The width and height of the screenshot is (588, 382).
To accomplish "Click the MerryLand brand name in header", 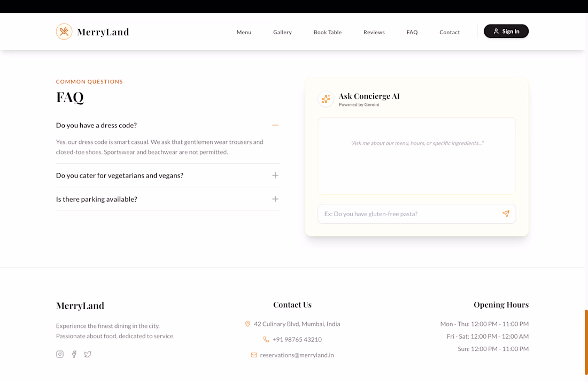I will click(x=103, y=32).
